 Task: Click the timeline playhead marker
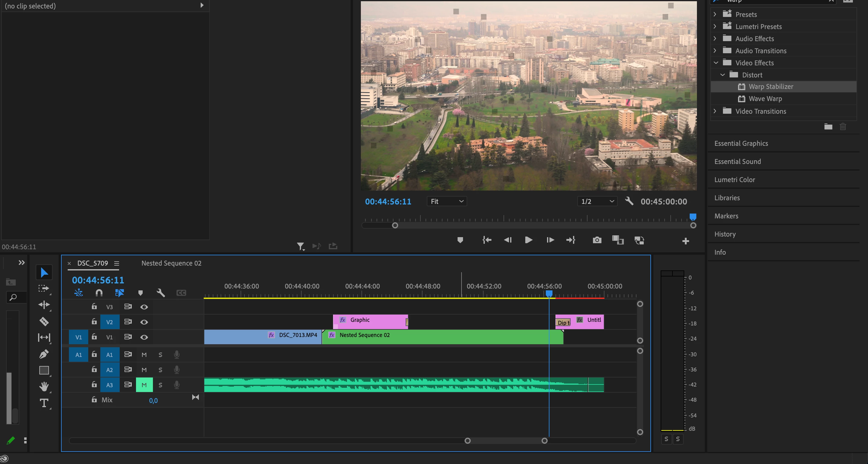click(549, 293)
